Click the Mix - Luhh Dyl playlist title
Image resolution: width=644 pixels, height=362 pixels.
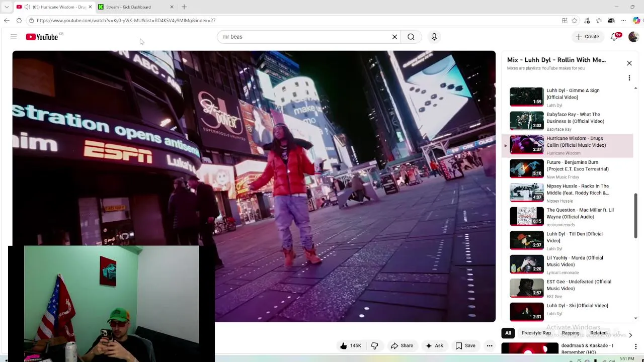(x=556, y=60)
